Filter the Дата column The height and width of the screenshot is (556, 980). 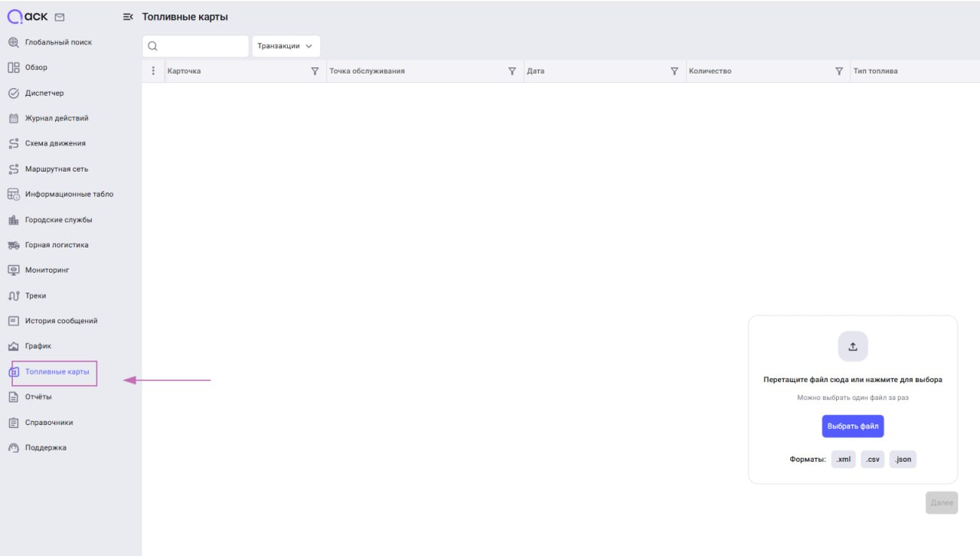point(675,71)
